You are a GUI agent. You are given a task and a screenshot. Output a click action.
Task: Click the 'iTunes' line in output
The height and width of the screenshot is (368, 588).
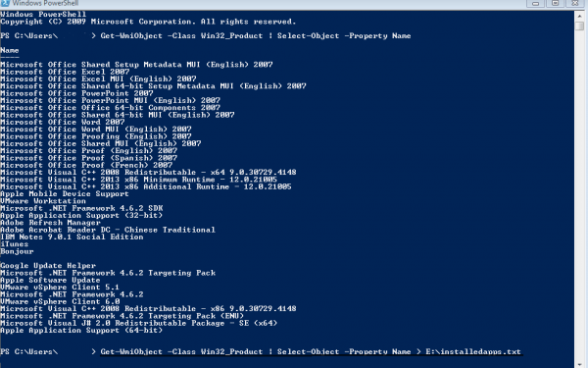[x=15, y=244]
